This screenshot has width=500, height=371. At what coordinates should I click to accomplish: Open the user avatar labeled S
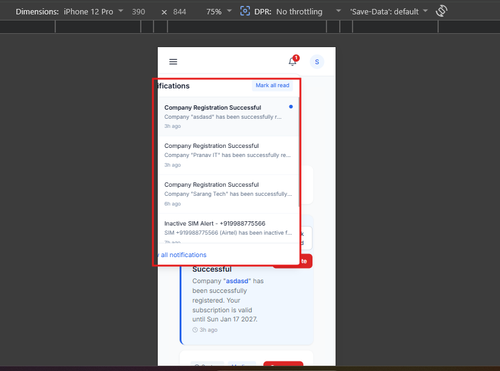317,62
